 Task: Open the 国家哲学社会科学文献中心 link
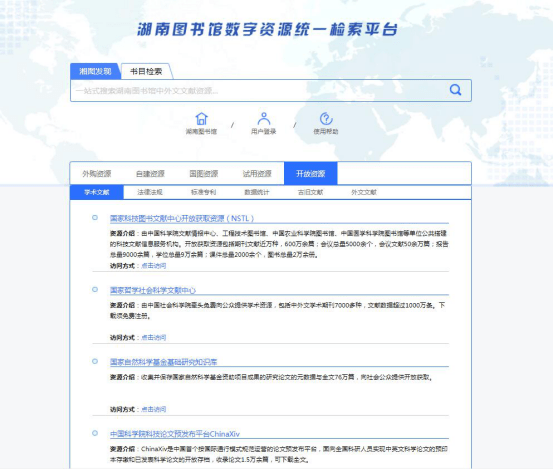(153, 290)
